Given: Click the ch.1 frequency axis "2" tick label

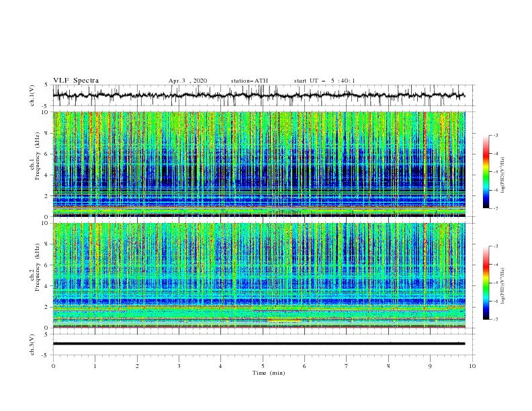Looking at the screenshot, I should [46, 196].
